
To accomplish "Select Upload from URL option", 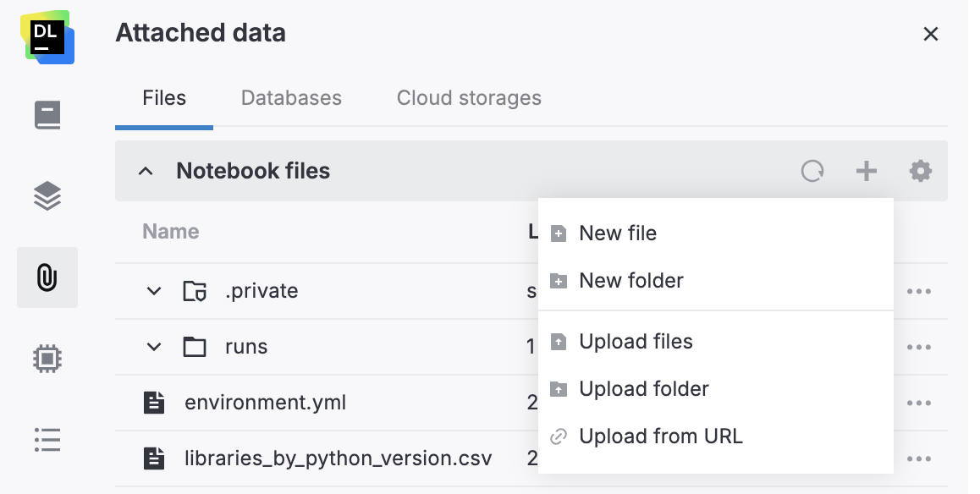I will coord(661,436).
